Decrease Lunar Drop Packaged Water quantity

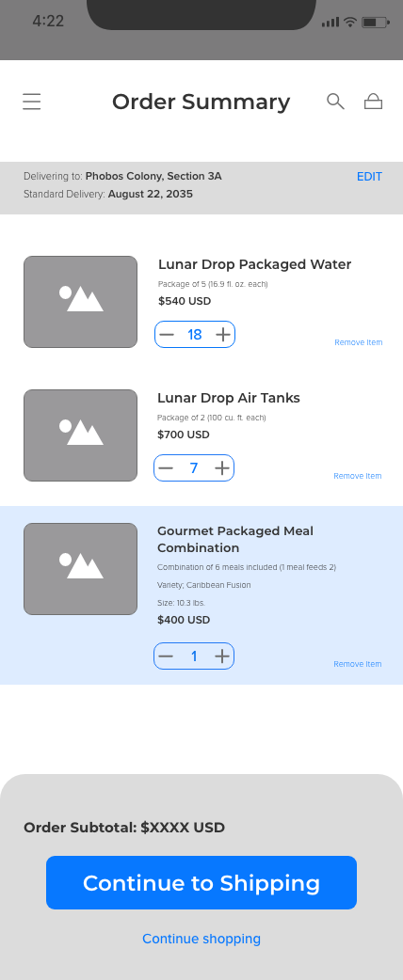click(167, 335)
